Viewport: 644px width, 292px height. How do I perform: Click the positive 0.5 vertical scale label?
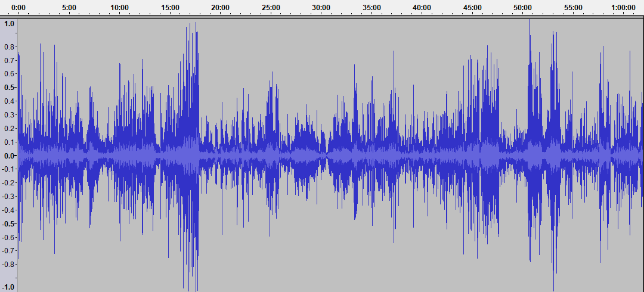tap(10, 88)
